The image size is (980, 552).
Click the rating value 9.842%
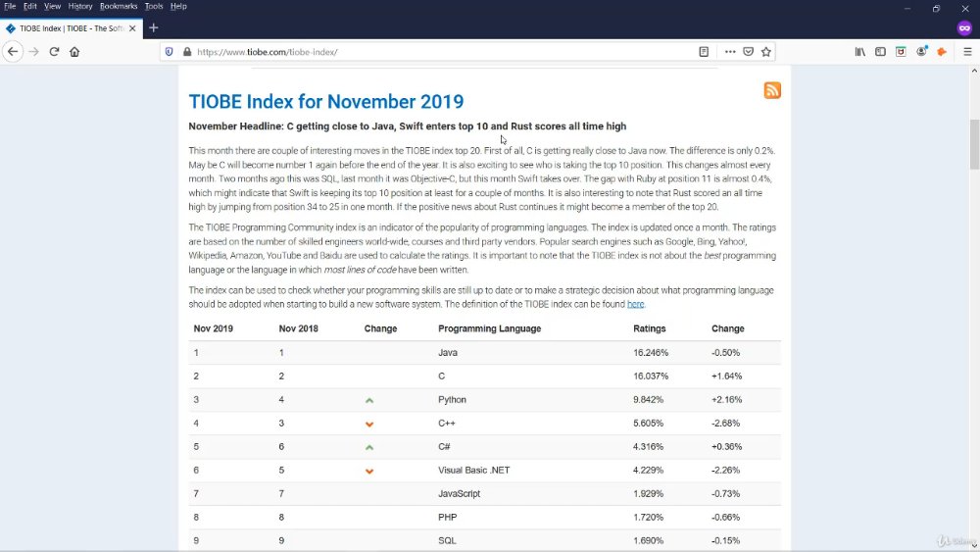pos(648,399)
